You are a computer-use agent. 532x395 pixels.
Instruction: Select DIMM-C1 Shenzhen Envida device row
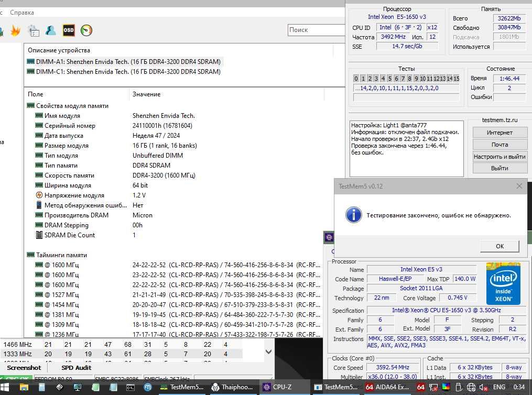124,72
